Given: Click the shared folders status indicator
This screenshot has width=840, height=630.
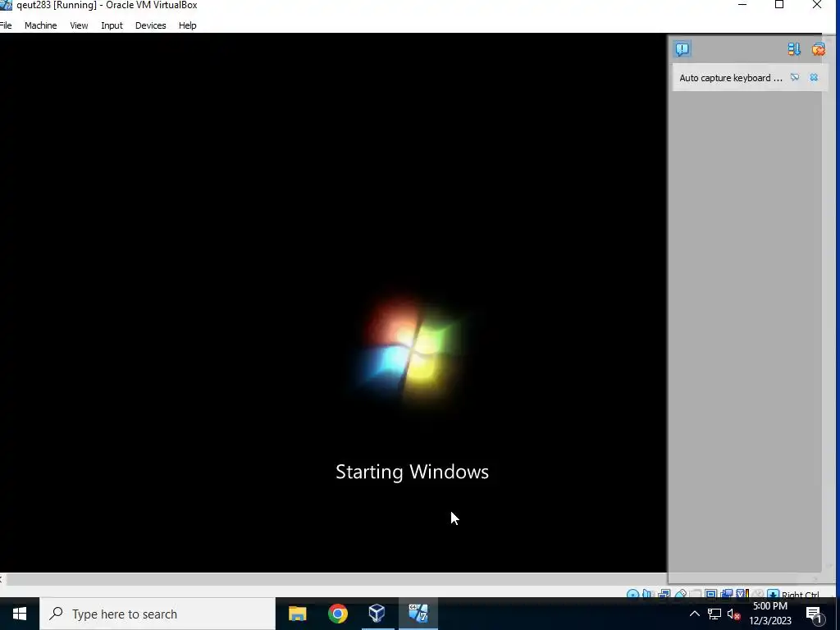Looking at the screenshot, I should (696, 594).
